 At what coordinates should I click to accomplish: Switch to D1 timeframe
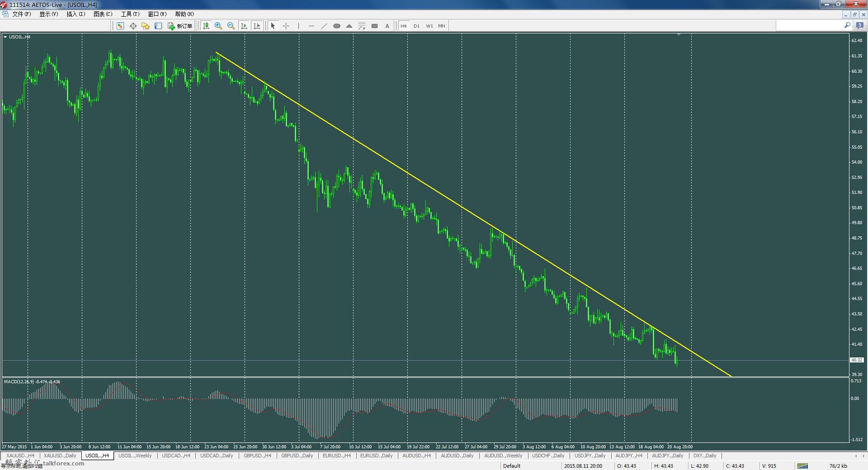point(416,26)
